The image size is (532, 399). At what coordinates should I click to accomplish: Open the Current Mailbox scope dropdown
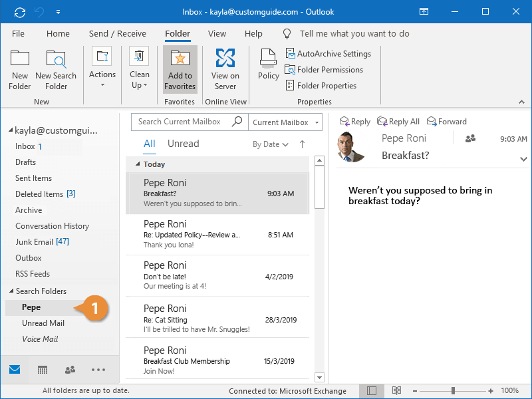[x=285, y=122]
